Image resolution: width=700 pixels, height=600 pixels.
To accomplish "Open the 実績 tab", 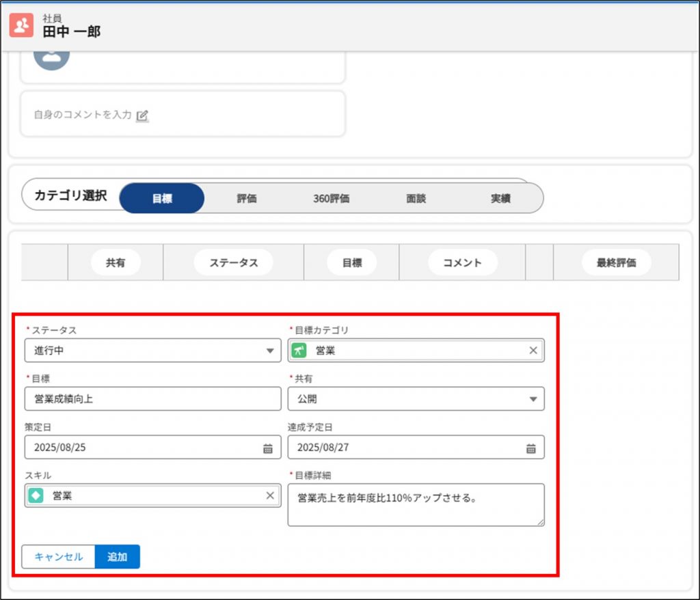I will click(x=500, y=199).
